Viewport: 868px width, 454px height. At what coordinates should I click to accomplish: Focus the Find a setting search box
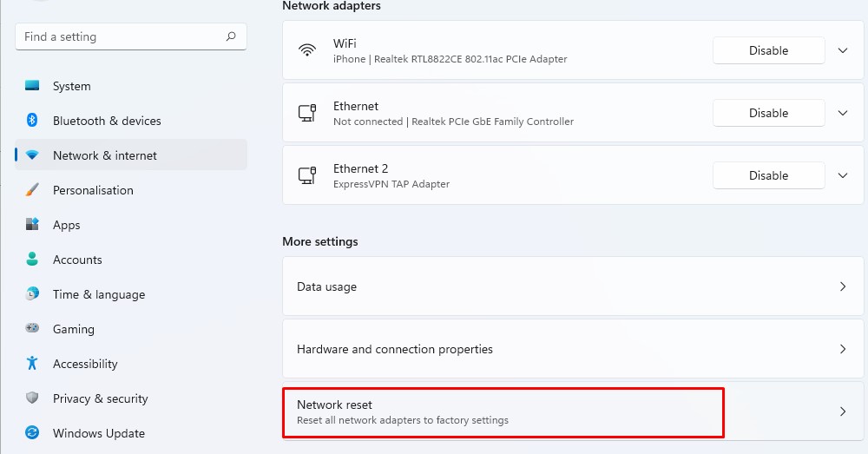131,36
